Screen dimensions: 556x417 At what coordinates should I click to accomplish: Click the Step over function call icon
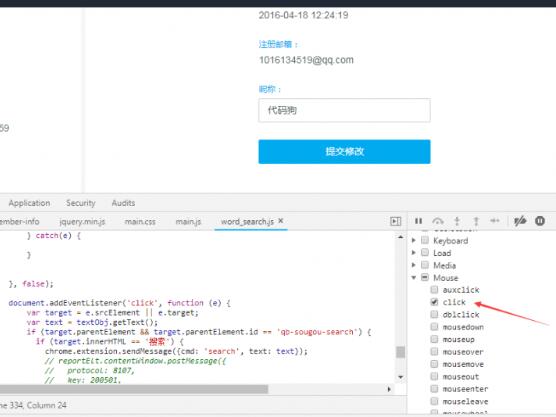pos(438,221)
